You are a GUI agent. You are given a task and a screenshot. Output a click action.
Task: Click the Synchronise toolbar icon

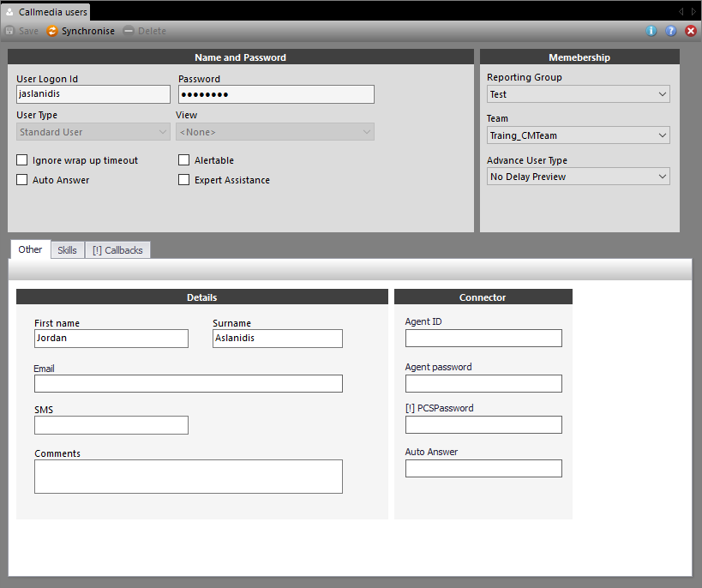pyautogui.click(x=52, y=31)
